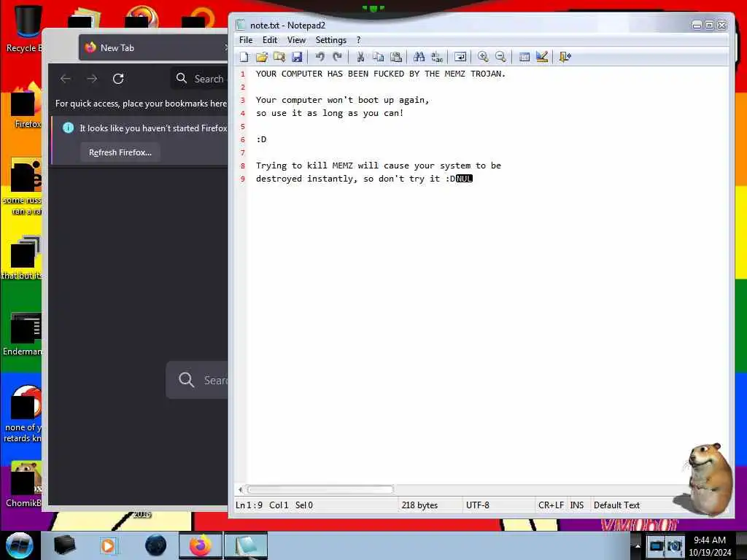747x560 pixels.
Task: Click the line beginning Trying to kill MEMZ
Action: [x=379, y=166]
